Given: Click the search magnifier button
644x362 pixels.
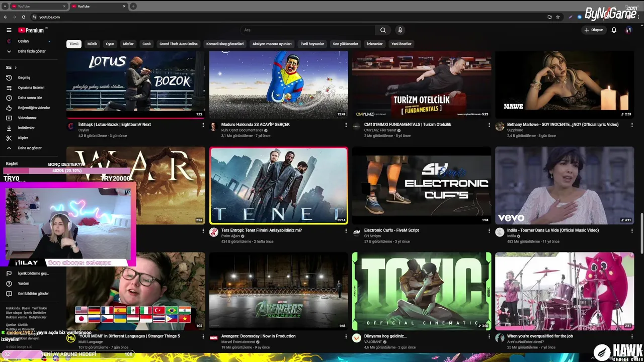Looking at the screenshot, I should 383,30.
